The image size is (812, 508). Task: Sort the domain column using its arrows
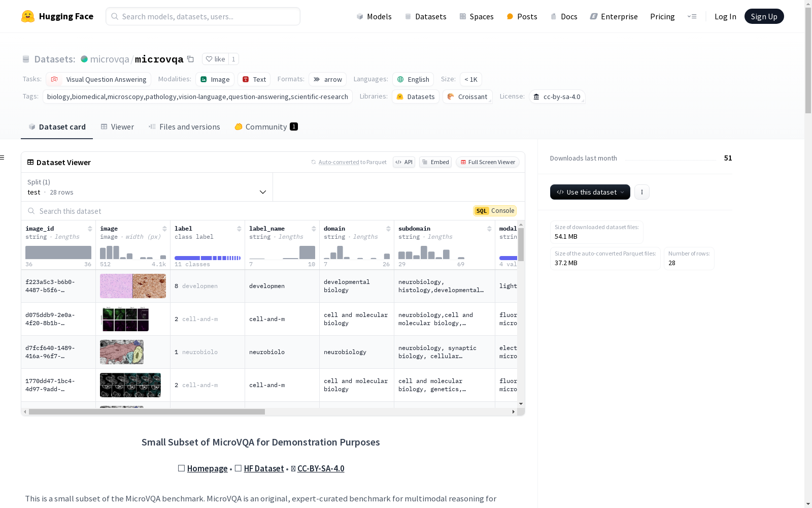388,229
